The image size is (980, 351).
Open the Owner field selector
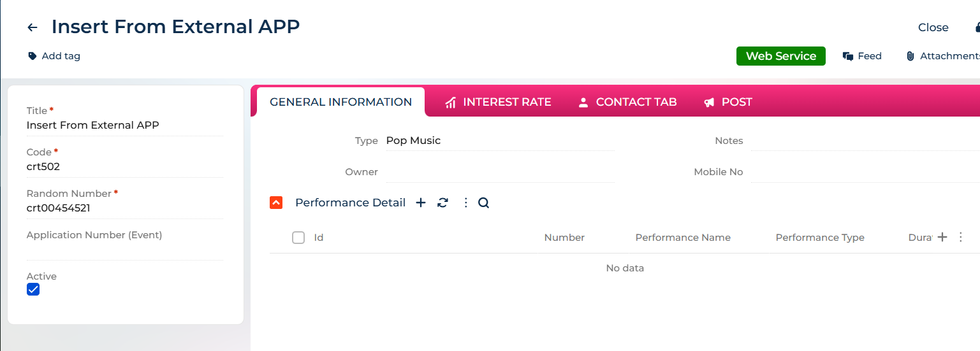pyautogui.click(x=499, y=172)
